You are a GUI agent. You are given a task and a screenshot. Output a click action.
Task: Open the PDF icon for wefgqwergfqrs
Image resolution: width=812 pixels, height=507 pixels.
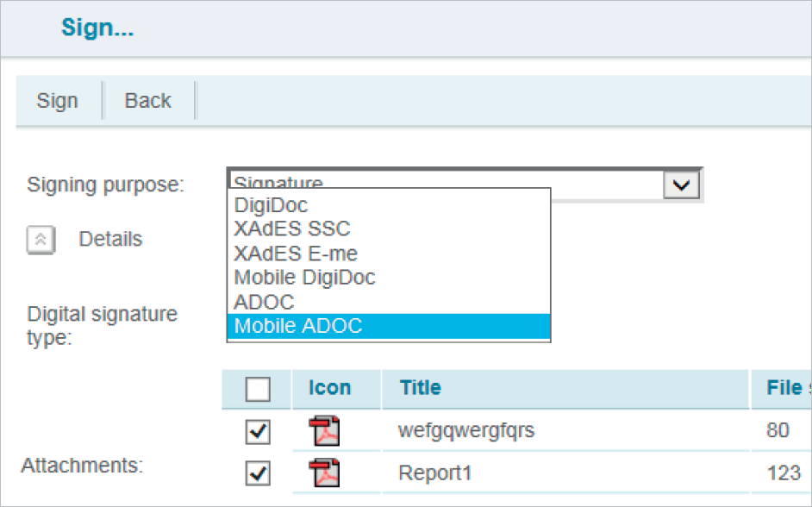point(325,431)
